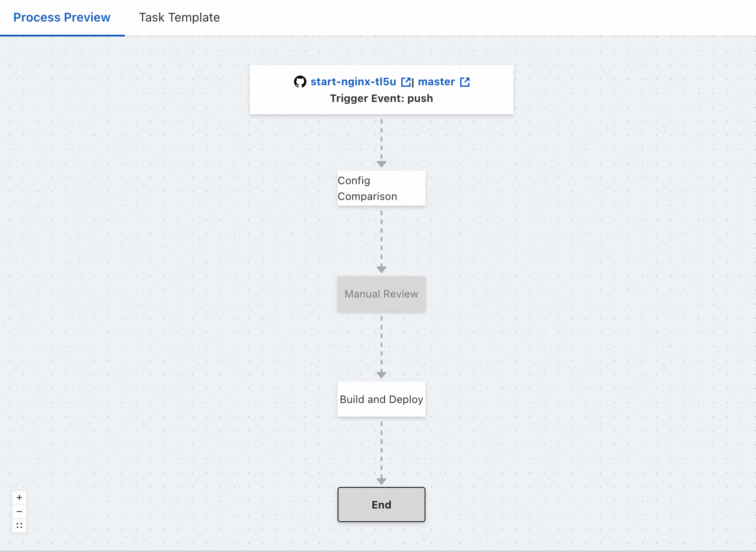Click the GitHub logo icon
Screen dimensions: 756x552
pyautogui.click(x=300, y=82)
